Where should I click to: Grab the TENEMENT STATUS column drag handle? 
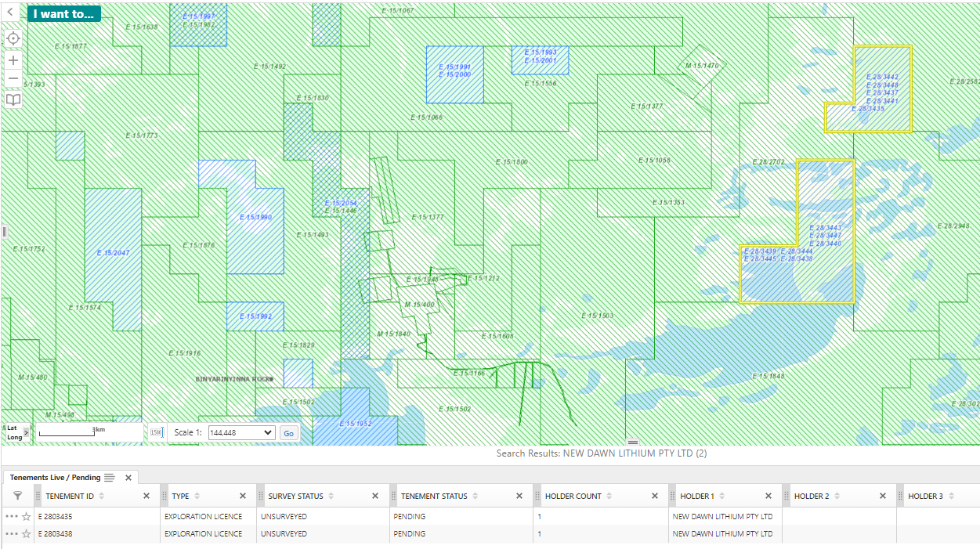(394, 496)
